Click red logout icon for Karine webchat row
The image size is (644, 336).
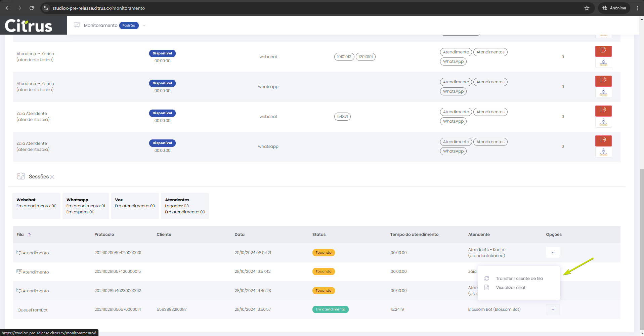[603, 51]
